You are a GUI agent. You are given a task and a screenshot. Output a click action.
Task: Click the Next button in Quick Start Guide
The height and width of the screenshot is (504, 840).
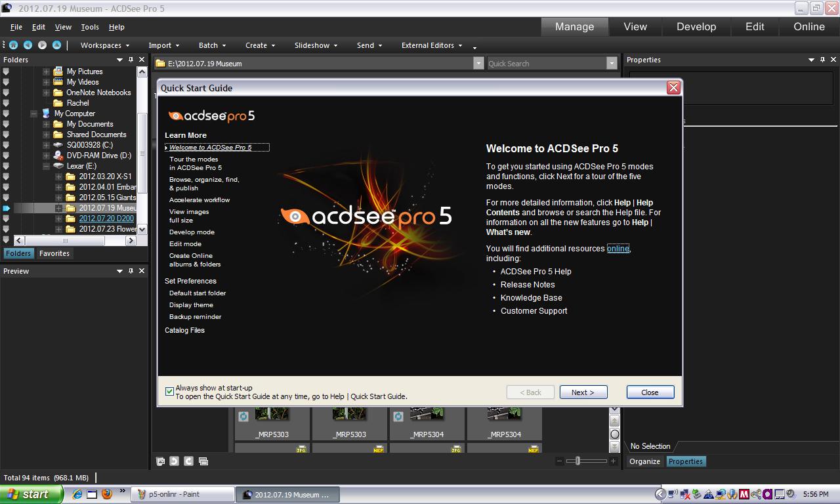click(583, 392)
